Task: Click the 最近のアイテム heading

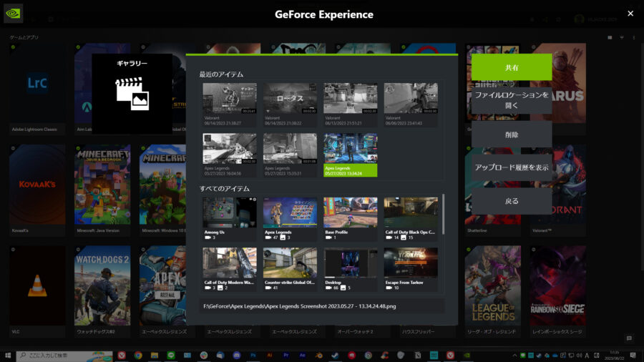Action: (x=221, y=74)
